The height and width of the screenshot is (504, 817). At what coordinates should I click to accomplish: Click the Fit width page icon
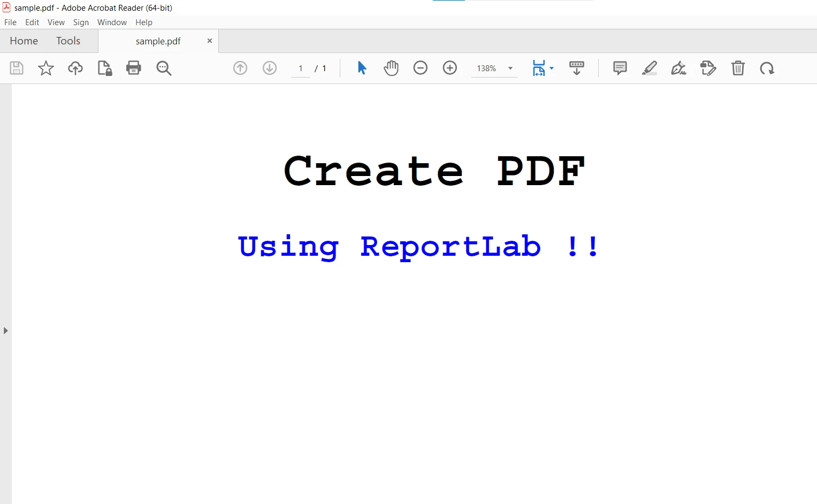(539, 68)
